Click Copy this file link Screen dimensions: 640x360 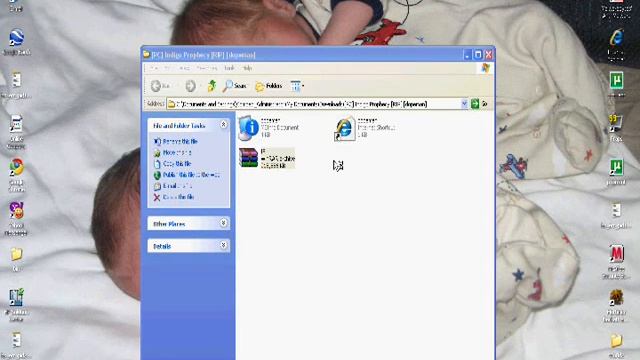pos(177,163)
